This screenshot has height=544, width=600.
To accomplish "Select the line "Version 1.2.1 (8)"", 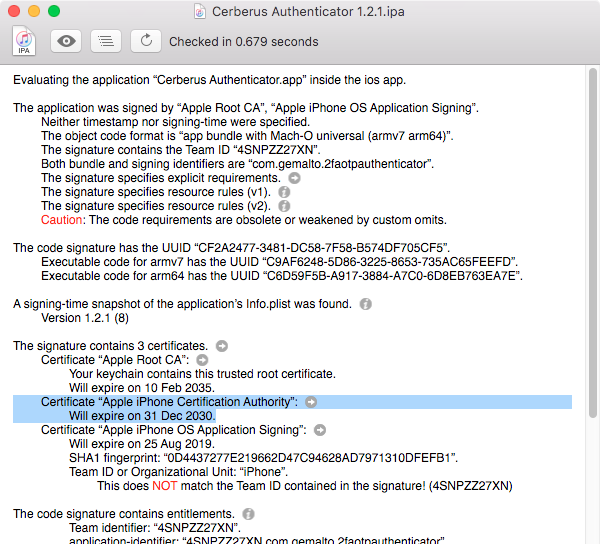I will point(85,318).
